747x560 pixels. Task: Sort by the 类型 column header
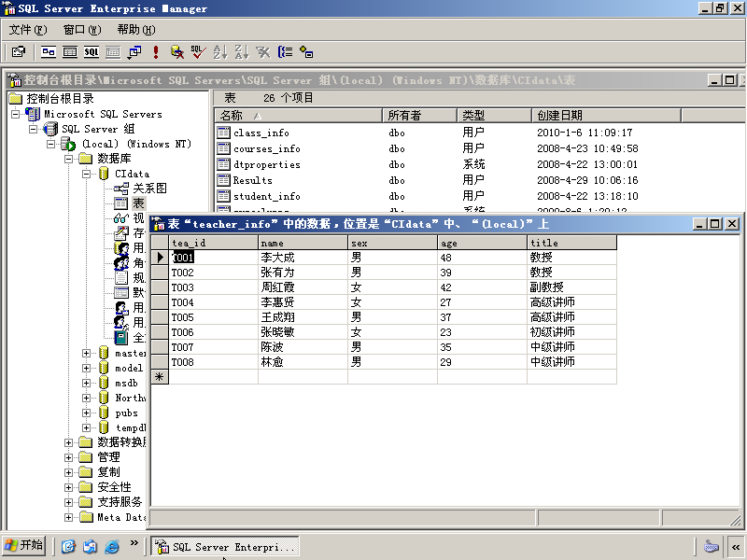(x=495, y=115)
